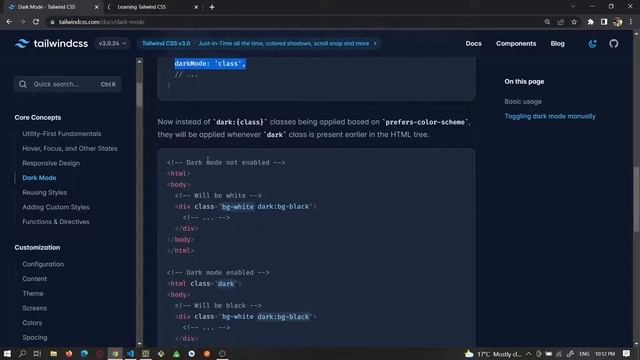
Task: Focus the Quick search field
Action: click(67, 84)
